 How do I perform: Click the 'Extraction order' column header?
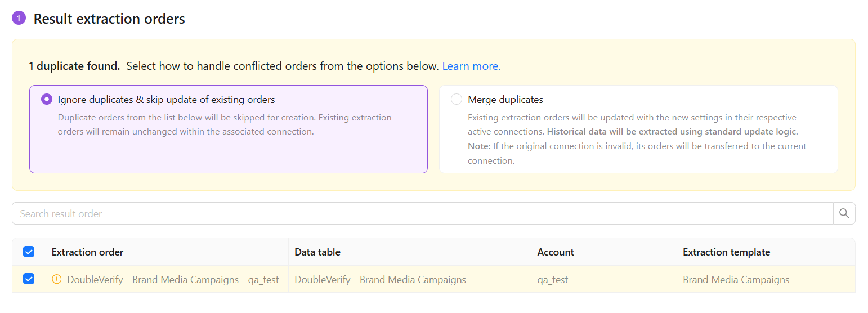click(87, 252)
